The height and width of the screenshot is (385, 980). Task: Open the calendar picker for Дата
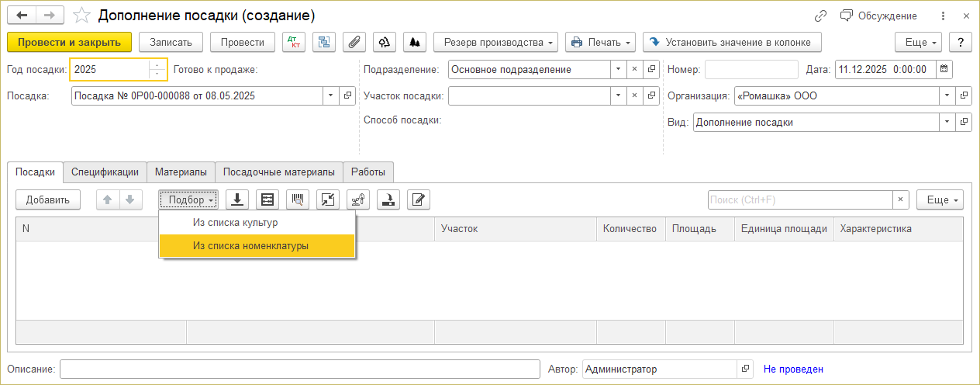pyautogui.click(x=944, y=69)
